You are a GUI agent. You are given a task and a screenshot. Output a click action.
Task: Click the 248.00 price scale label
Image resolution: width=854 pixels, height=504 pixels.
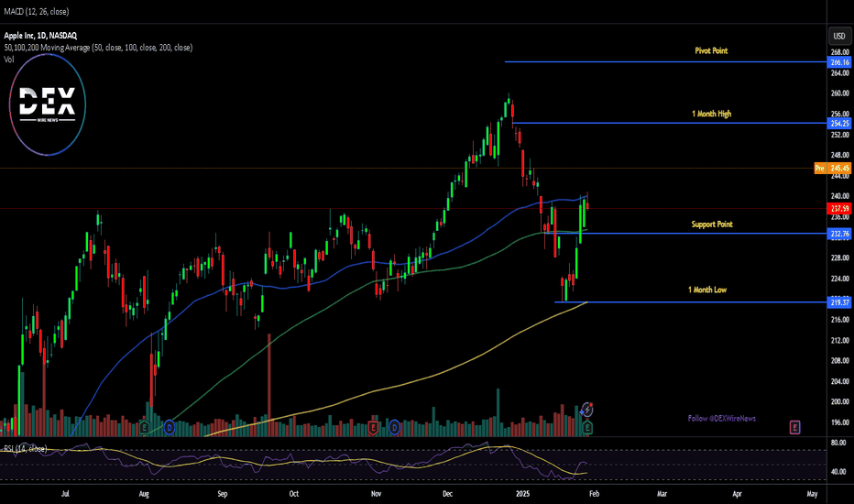click(840, 155)
